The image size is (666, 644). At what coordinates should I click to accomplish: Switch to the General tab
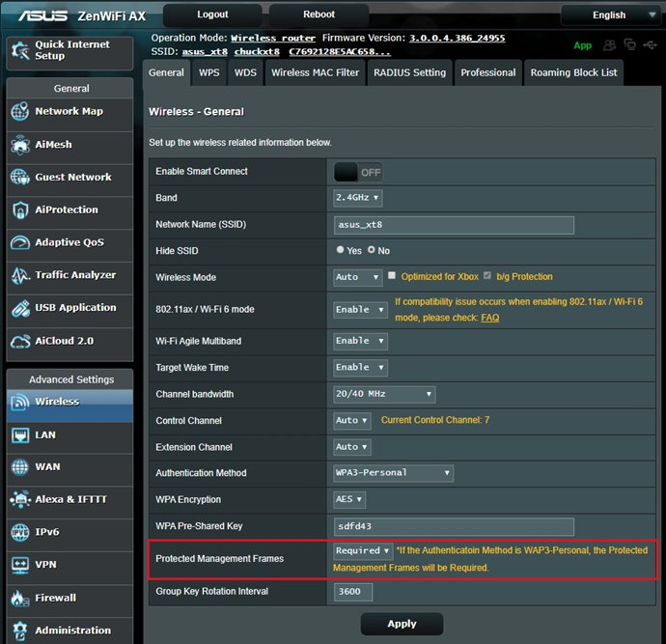pos(166,72)
